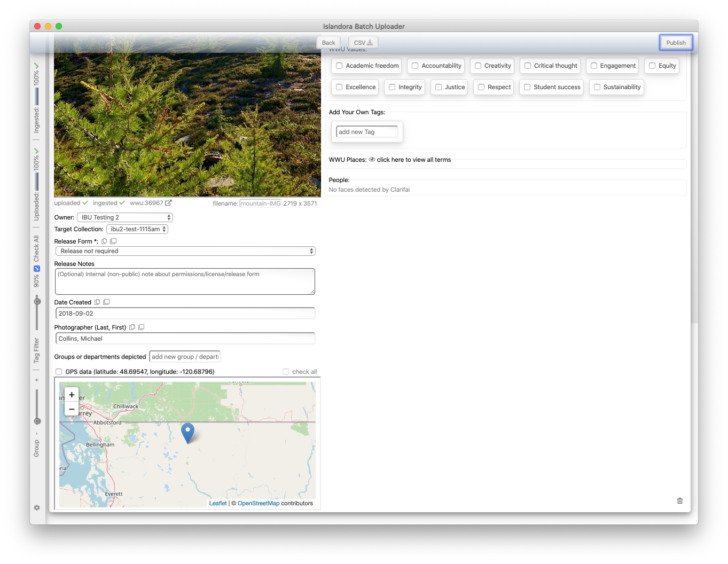Click the stacked-squares icon beside Date Created

pos(106,302)
